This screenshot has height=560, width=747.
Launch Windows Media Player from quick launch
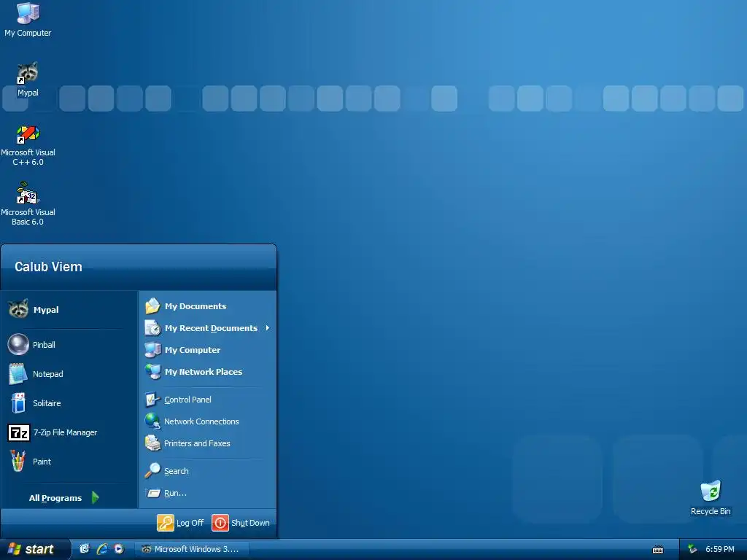pos(119,549)
